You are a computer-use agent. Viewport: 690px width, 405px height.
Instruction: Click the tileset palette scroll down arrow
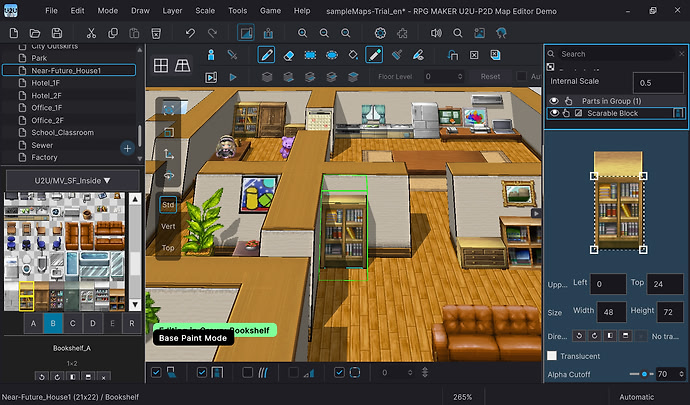[x=135, y=304]
